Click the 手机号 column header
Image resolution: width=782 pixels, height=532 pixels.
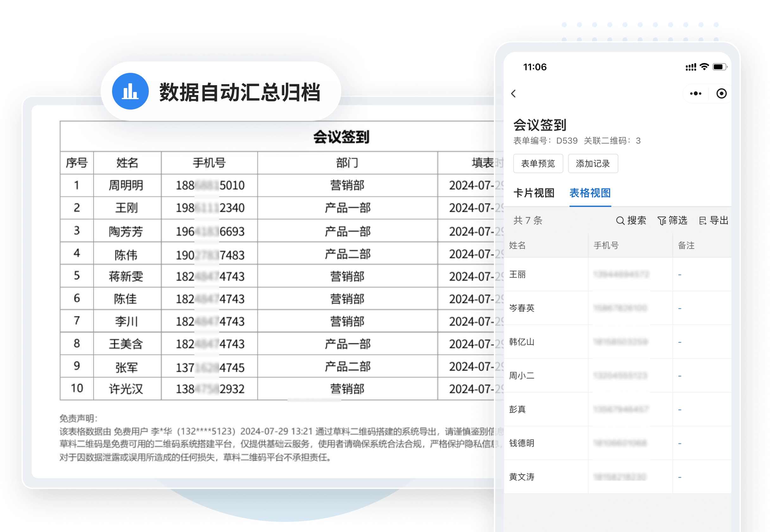(606, 246)
